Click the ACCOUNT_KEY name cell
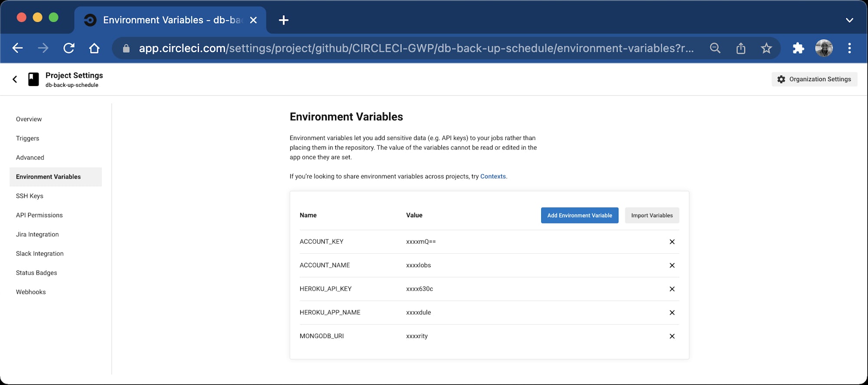This screenshot has height=385, width=868. click(321, 242)
